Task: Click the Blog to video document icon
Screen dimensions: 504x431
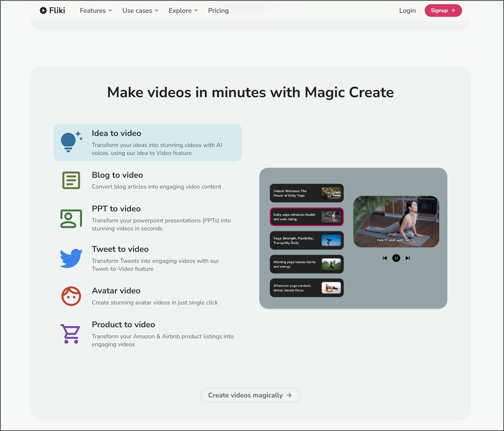Action: coord(71,180)
